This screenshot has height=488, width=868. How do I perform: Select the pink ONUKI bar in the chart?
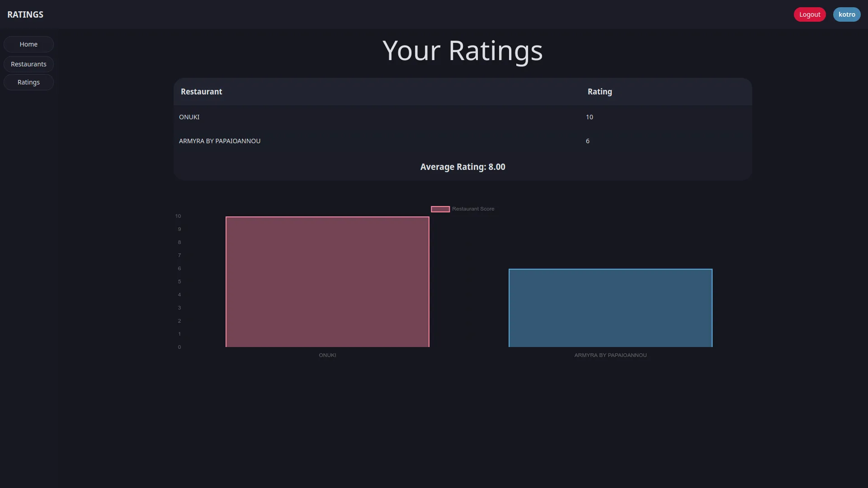(327, 282)
